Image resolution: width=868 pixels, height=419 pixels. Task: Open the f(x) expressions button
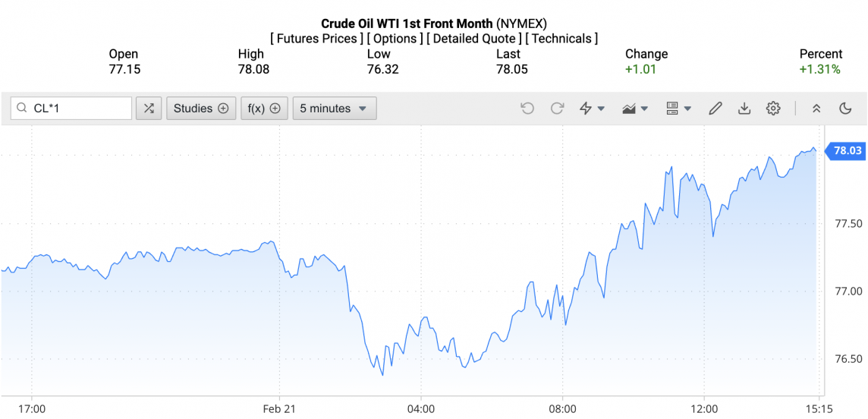[x=265, y=109]
